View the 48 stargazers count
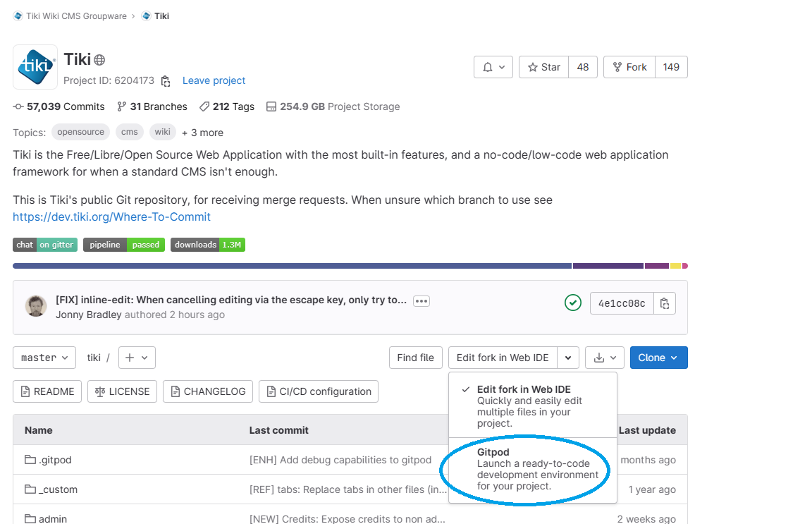Image resolution: width=812 pixels, height=524 pixels. (x=583, y=67)
